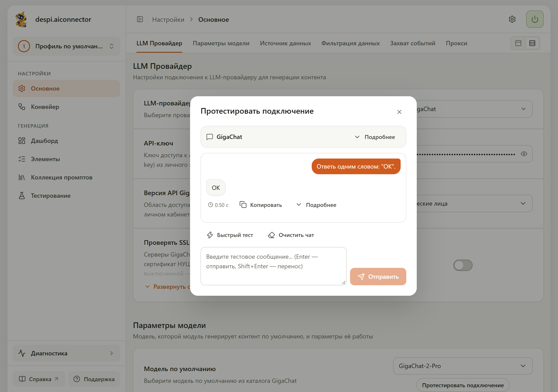This screenshot has width=558, height=392.
Task: Switch to stacked rows layout icon
Action: 532,43
